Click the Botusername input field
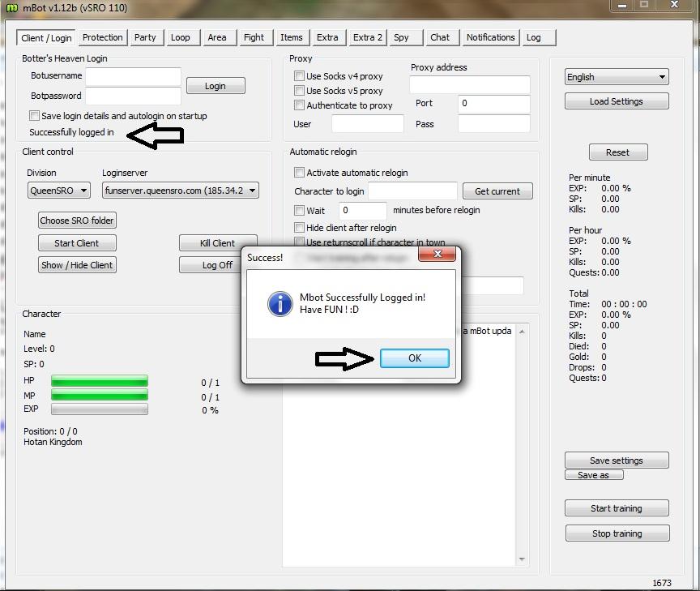This screenshot has width=700, height=591. point(133,76)
